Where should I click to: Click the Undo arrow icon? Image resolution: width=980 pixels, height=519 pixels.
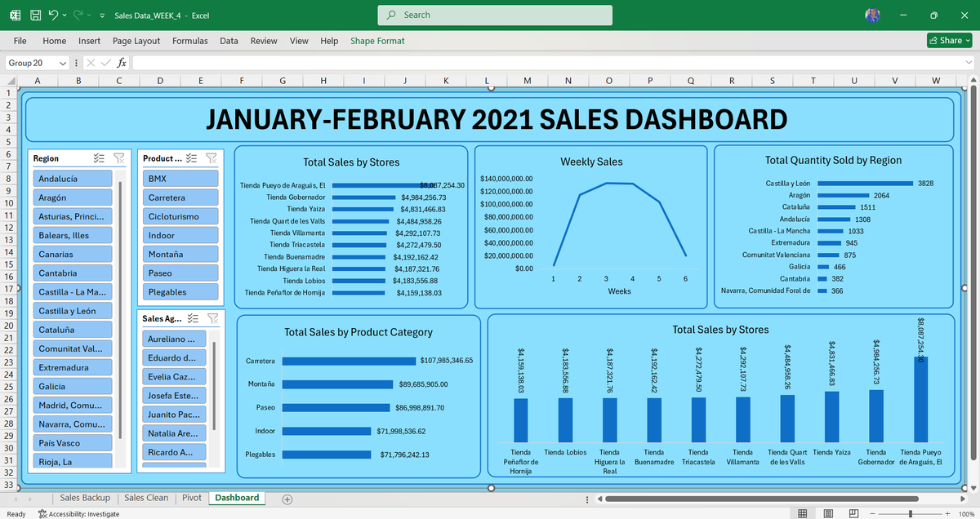tap(53, 15)
